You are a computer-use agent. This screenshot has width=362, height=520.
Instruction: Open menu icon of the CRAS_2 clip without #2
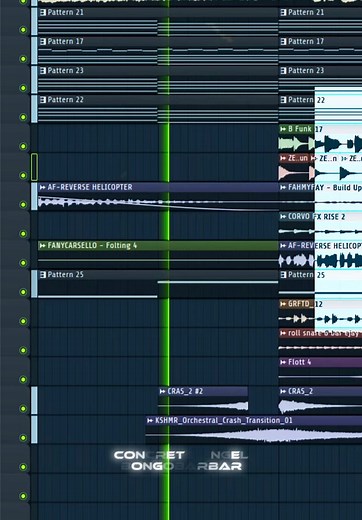pyautogui.click(x=283, y=391)
